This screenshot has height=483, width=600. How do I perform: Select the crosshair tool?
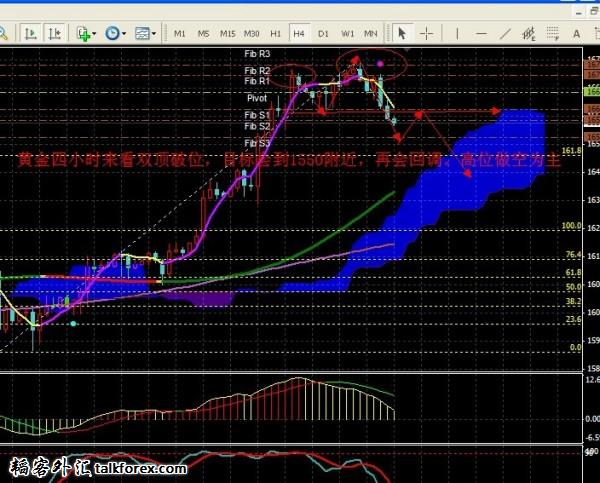click(426, 34)
